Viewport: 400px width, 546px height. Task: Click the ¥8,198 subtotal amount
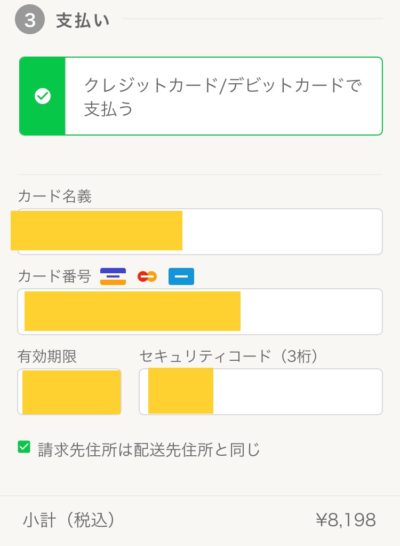346,520
